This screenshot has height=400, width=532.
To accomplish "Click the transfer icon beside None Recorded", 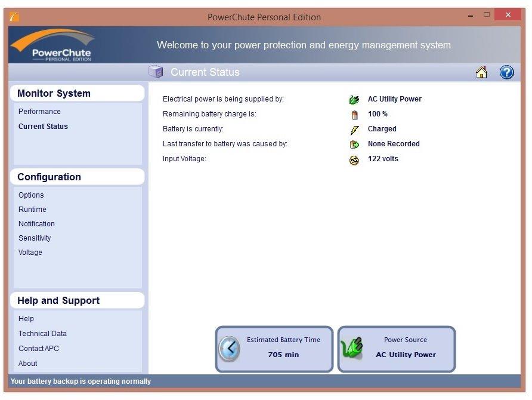I will pos(354,144).
